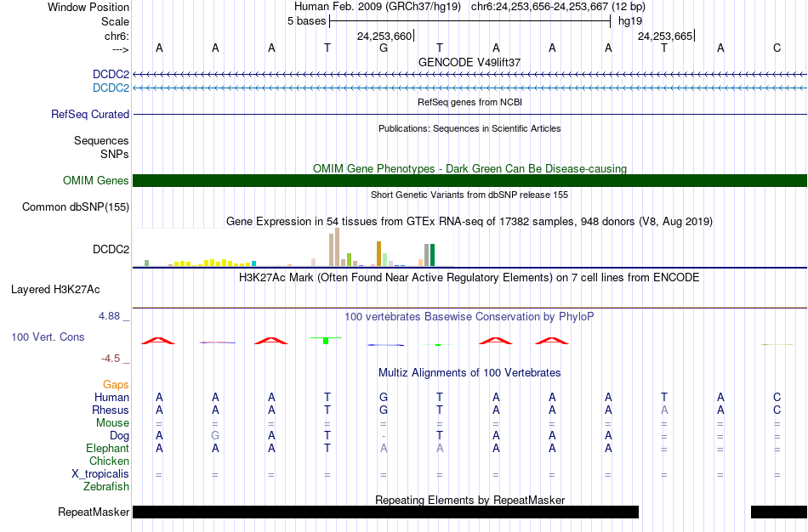
Task: Click the C base in the top sequence row
Action: pyautogui.click(x=777, y=48)
